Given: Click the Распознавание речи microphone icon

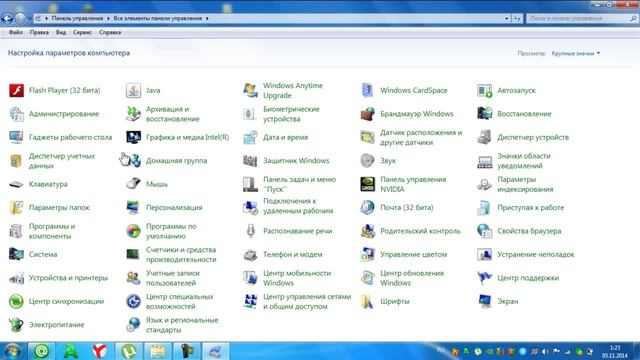Looking at the screenshot, I should [250, 231].
